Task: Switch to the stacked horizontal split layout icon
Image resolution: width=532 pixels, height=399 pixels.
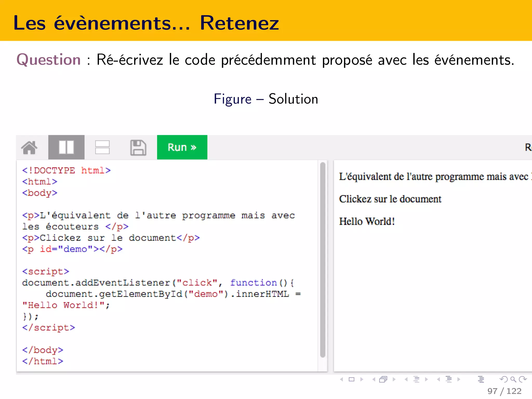Action: (102, 147)
